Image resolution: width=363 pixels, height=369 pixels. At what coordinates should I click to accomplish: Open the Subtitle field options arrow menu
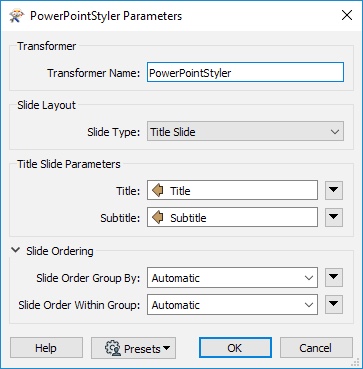coord(334,217)
